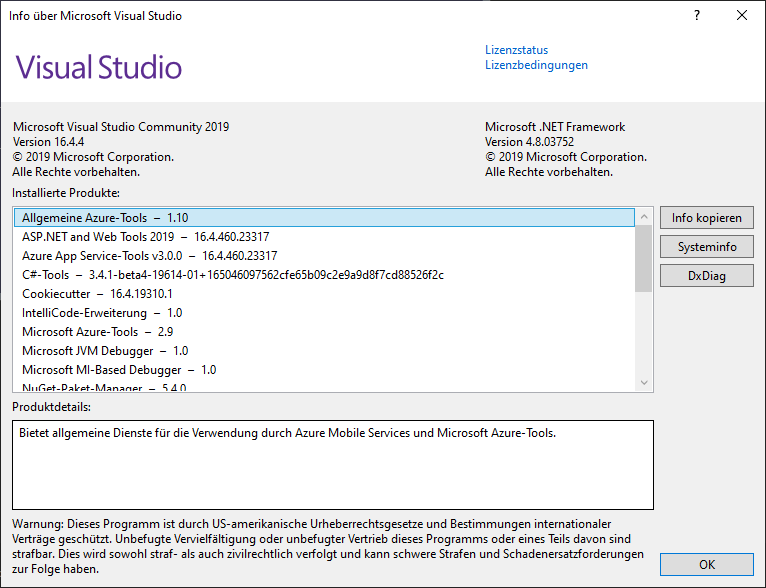Launch DxDiag

click(706, 276)
